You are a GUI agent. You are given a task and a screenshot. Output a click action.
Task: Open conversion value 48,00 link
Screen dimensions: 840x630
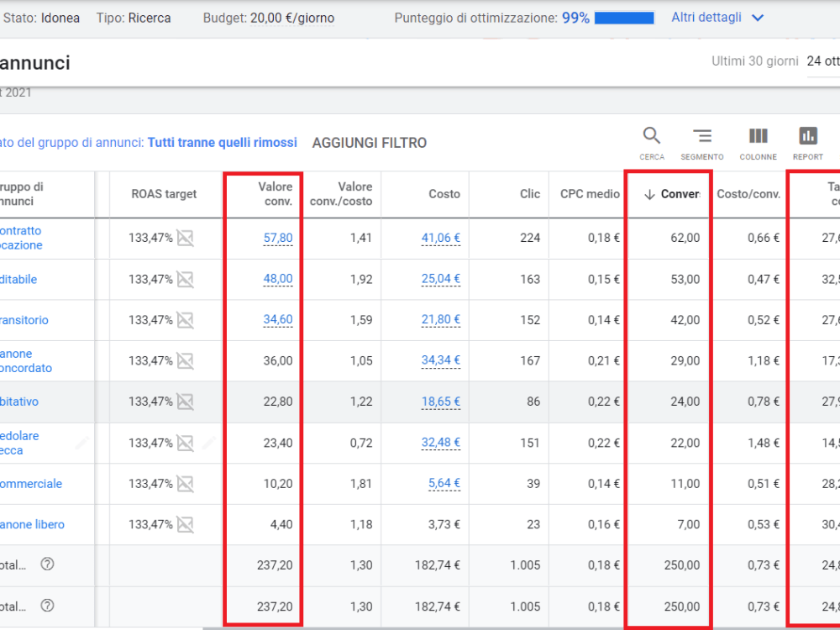pos(278,279)
